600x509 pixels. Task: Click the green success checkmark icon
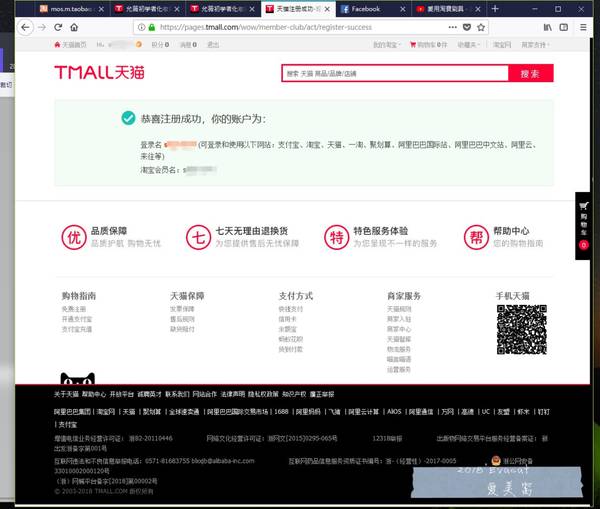click(x=129, y=118)
